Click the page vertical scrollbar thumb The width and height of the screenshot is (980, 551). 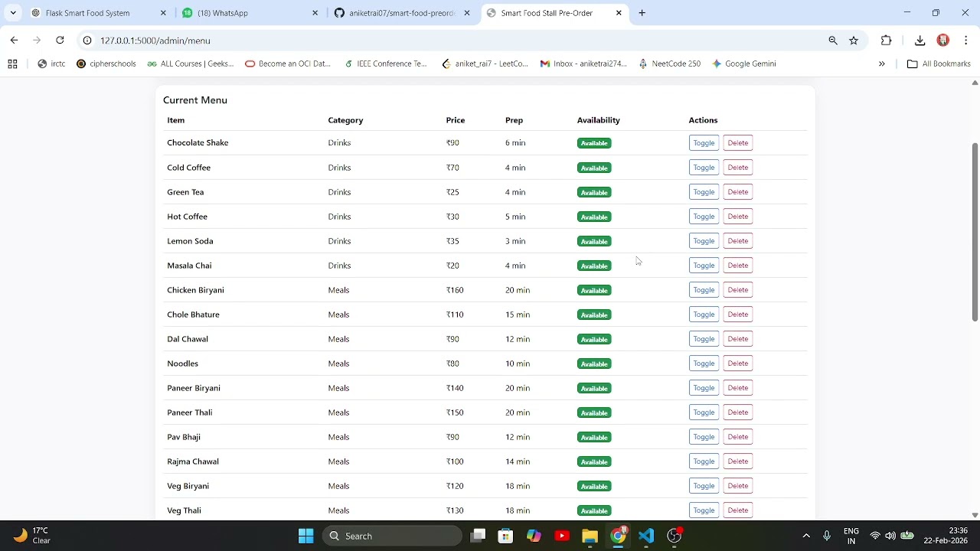pos(975,232)
